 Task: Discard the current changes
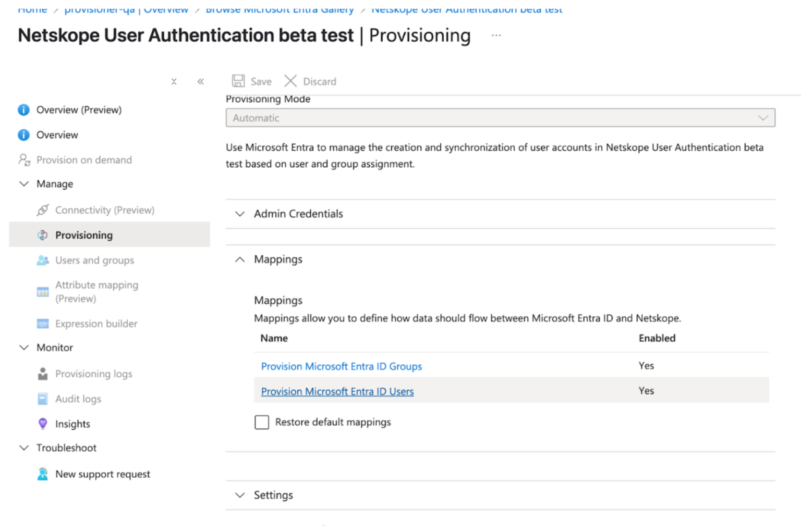310,81
